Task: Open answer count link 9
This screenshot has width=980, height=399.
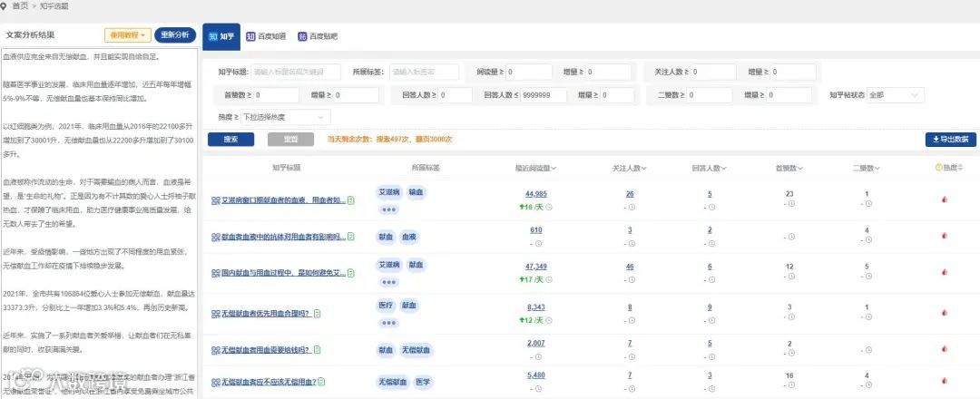Action: [710, 307]
